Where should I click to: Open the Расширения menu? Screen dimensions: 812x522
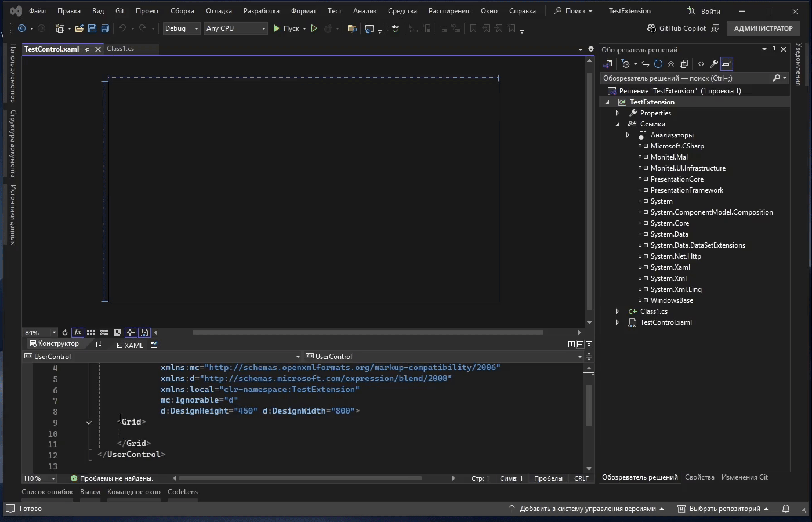click(x=449, y=11)
